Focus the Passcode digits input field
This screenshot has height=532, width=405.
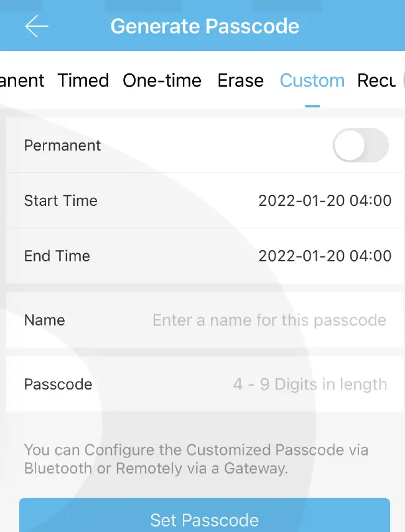coord(310,385)
